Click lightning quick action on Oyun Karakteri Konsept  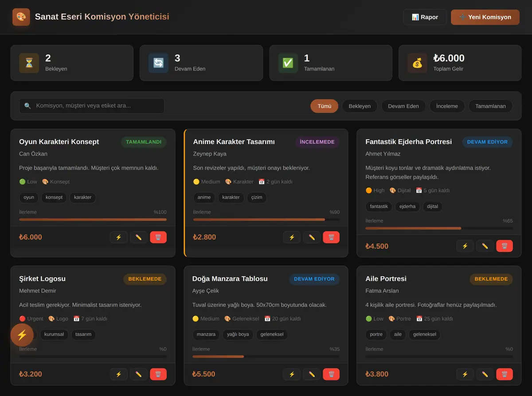pos(118,237)
